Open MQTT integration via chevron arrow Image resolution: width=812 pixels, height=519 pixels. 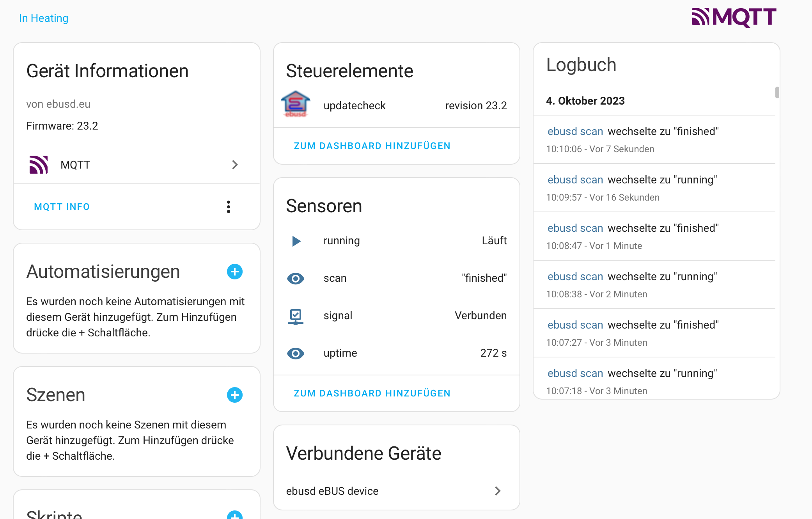pyautogui.click(x=235, y=165)
